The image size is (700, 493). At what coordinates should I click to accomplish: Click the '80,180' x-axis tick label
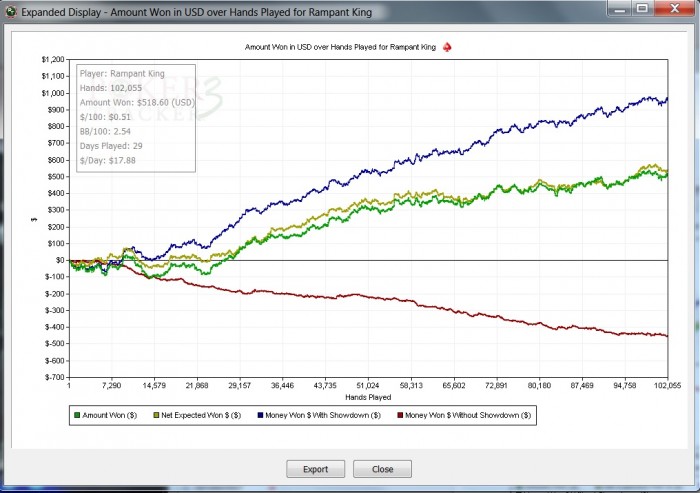[x=539, y=385]
